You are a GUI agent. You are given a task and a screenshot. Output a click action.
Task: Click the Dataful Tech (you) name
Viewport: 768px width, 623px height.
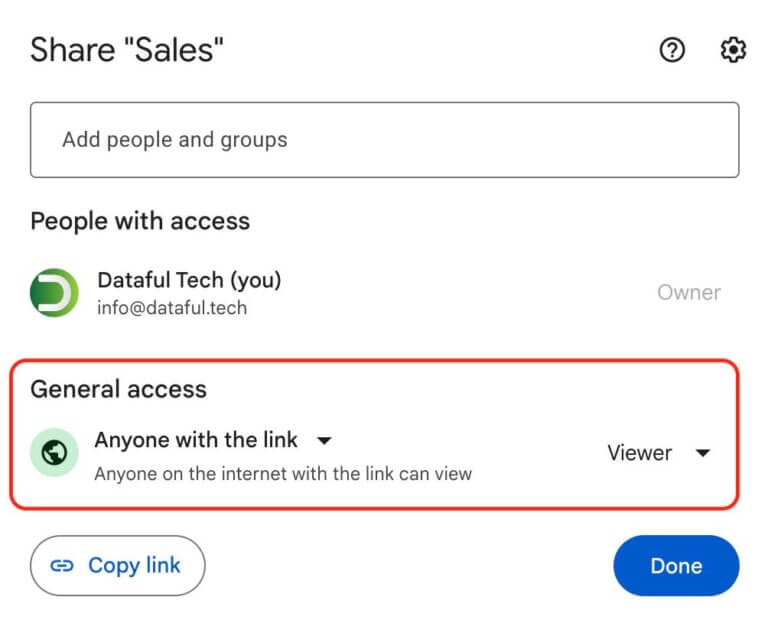189,280
